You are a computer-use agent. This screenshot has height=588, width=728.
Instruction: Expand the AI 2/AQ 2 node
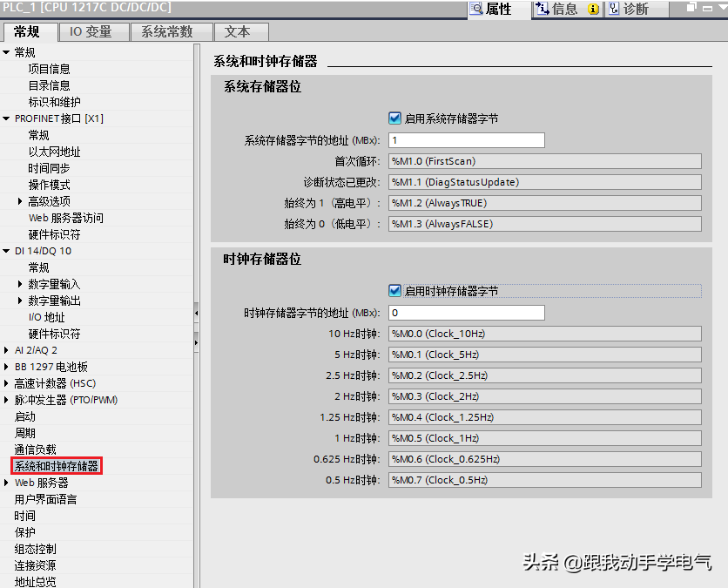point(6,350)
